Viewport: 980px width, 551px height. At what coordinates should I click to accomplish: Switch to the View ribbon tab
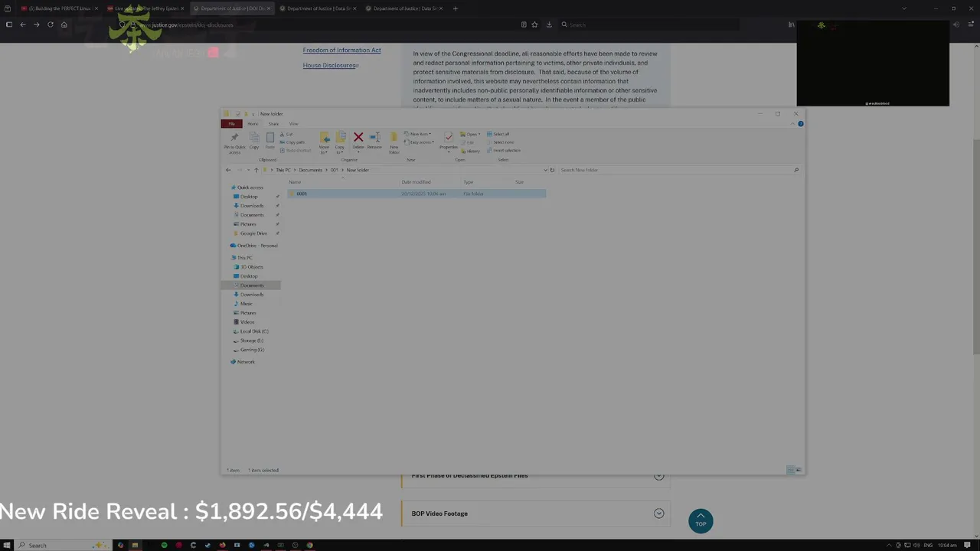tap(293, 124)
